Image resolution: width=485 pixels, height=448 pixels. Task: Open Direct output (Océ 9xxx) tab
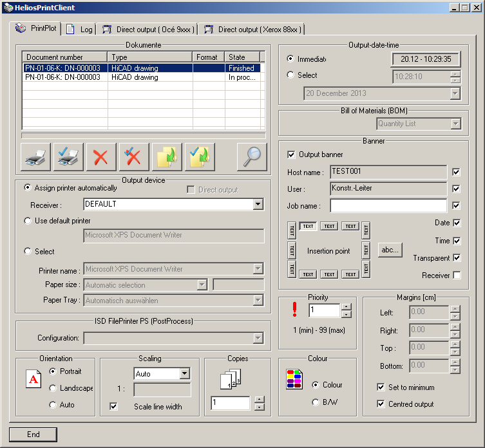click(x=149, y=30)
